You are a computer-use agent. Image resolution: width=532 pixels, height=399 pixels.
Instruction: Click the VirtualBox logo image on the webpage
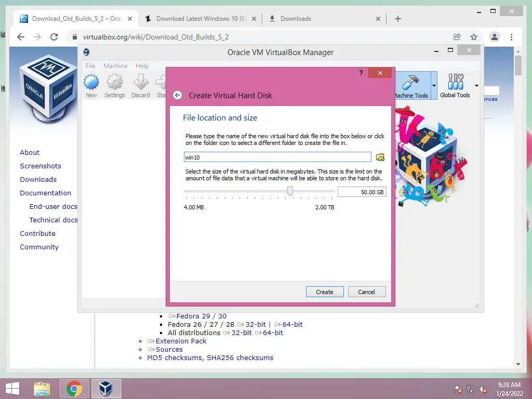(48, 89)
